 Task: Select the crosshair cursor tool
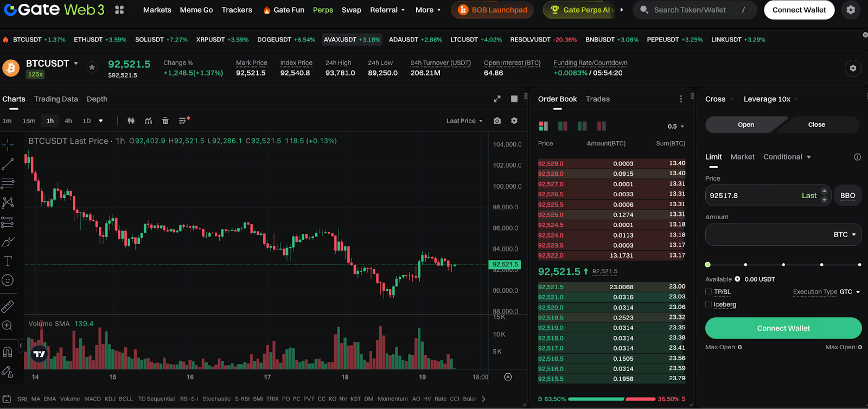pos(8,144)
